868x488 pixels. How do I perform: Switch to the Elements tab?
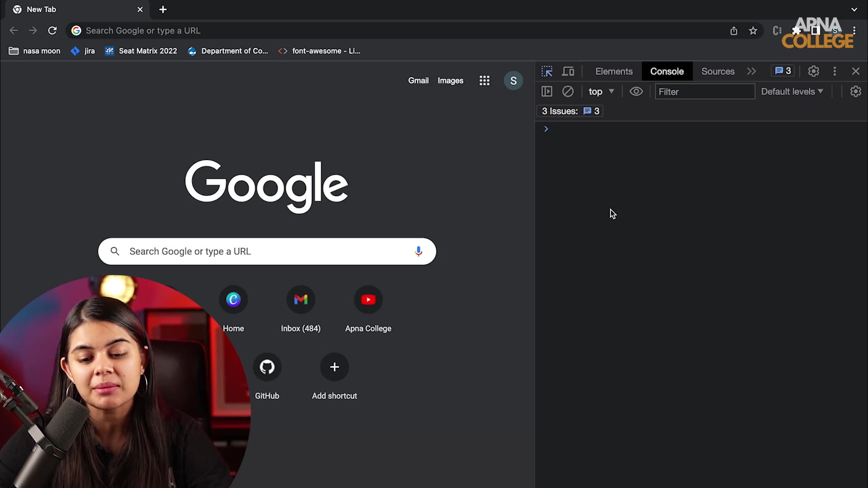[x=614, y=71]
